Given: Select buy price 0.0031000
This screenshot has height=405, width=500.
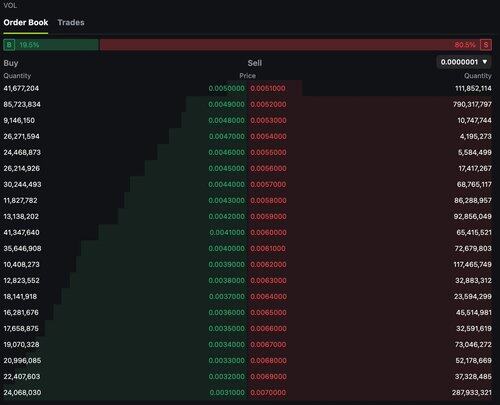Looking at the screenshot, I should tap(227, 392).
